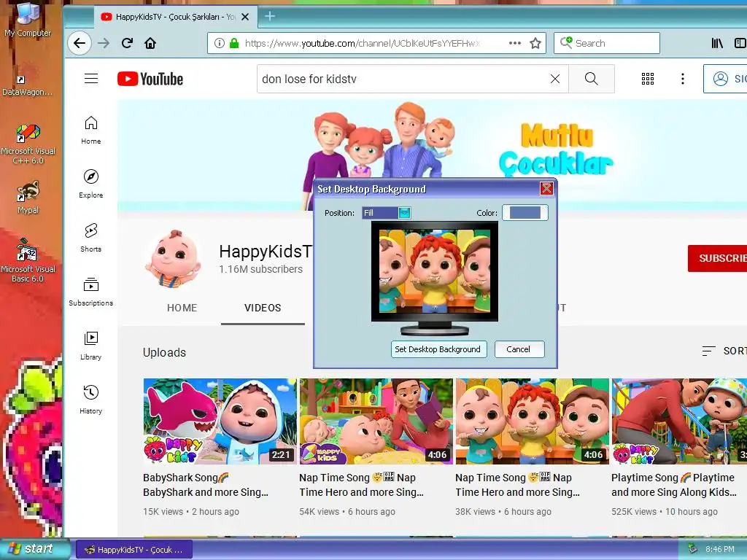Subscribe to HappyKidsTV channel
Viewport: 747px width, 560px height.
click(x=718, y=259)
